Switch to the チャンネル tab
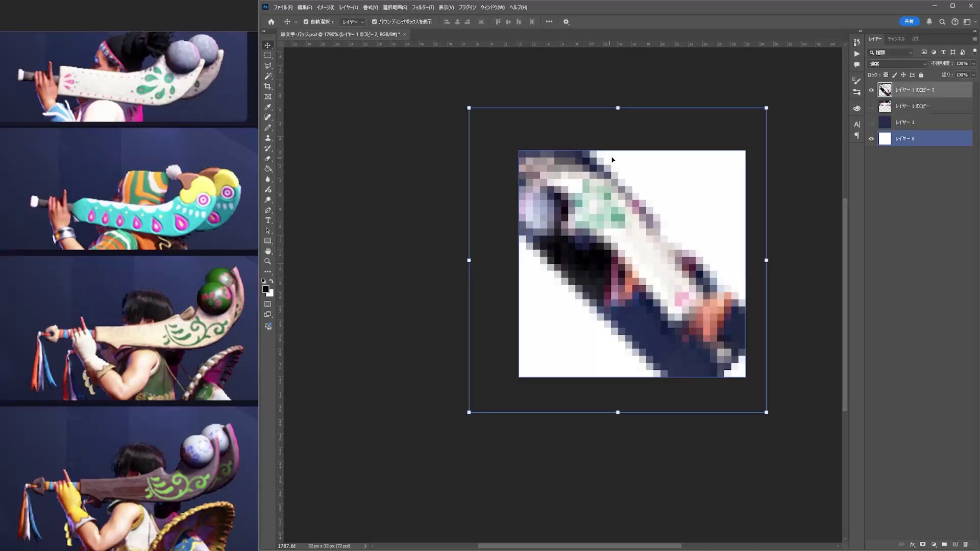The height and width of the screenshot is (551, 980). [x=896, y=39]
